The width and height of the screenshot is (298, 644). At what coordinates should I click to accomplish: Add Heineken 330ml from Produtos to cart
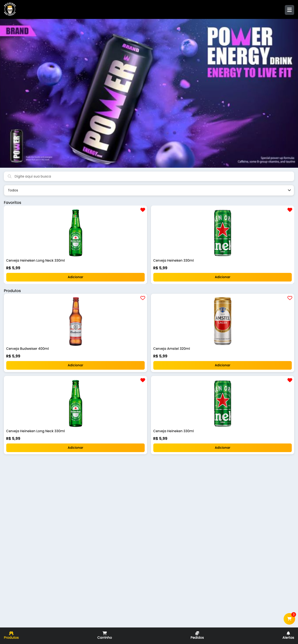[x=222, y=448]
